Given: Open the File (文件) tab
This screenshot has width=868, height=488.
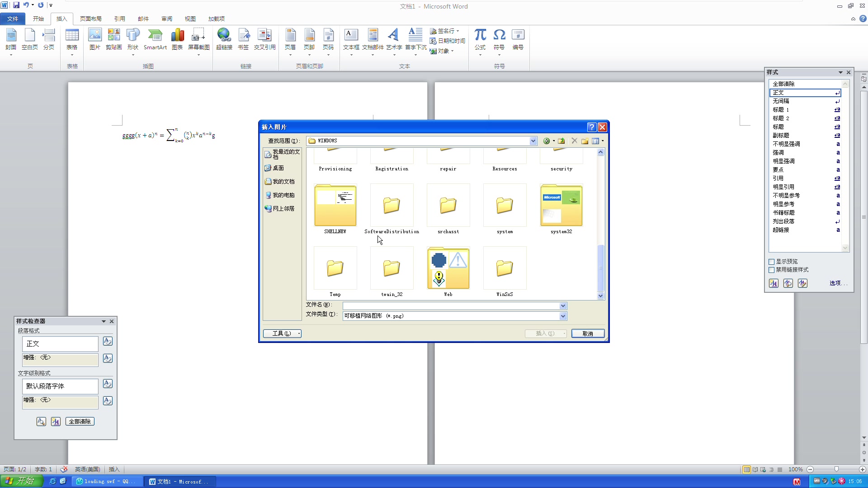Looking at the screenshot, I should pos(13,19).
